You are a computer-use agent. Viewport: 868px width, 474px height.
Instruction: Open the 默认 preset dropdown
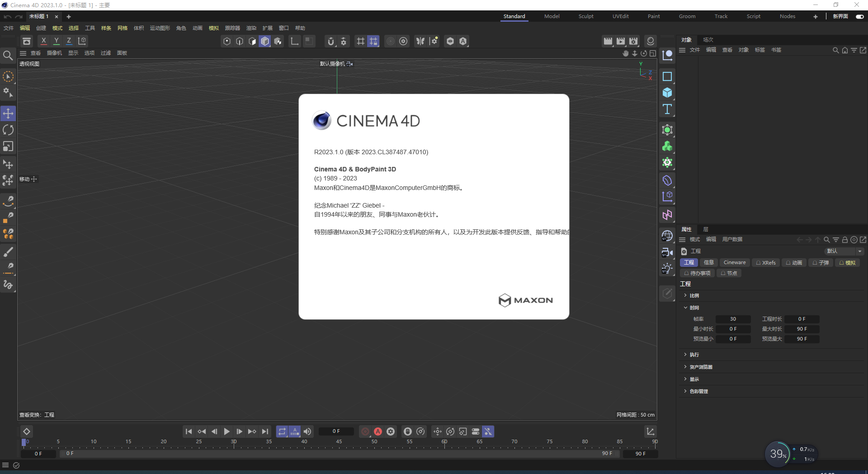click(843, 251)
